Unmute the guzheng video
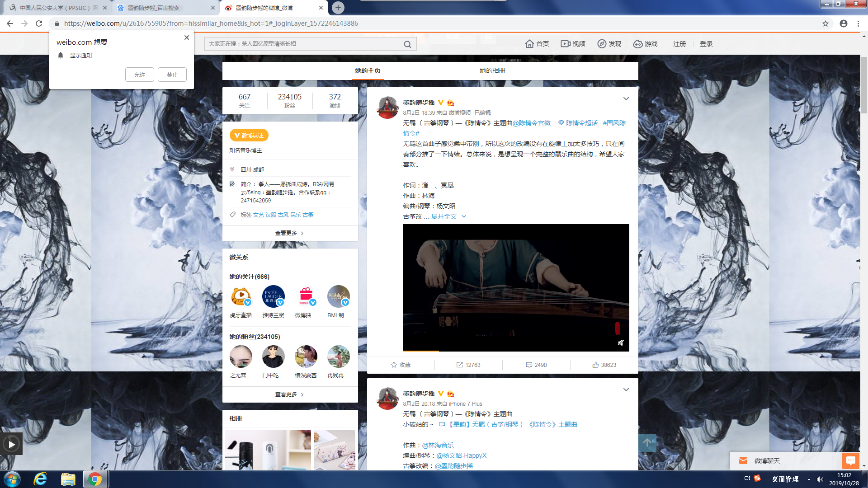Screen dimensions: 868x488 coord(621,343)
